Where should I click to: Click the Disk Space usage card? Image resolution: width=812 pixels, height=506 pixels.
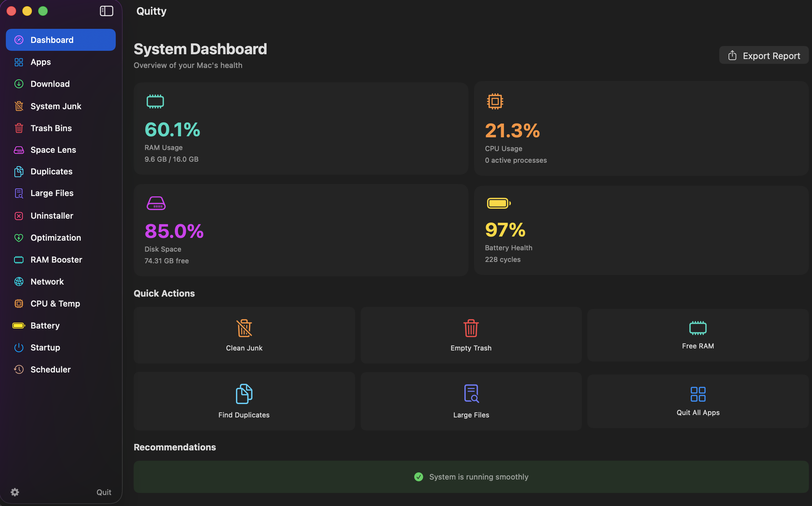click(x=301, y=230)
